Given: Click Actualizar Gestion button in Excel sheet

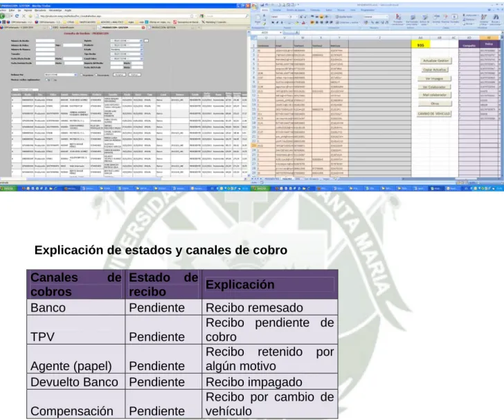Looking at the screenshot, I should [x=435, y=61].
